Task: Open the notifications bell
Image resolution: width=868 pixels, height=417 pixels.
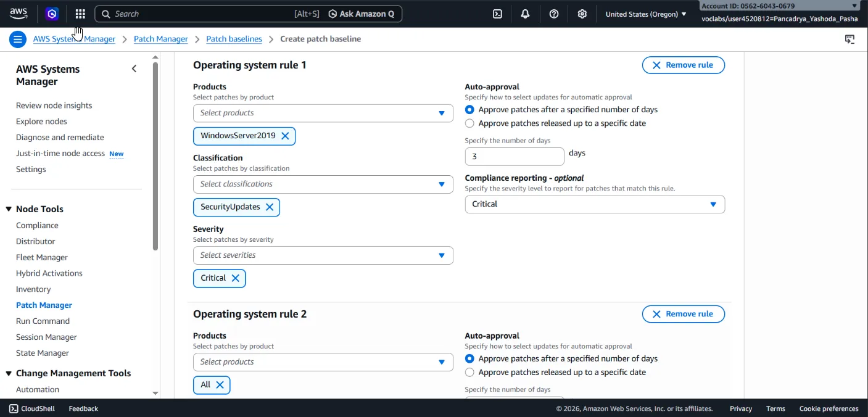Action: [526, 14]
